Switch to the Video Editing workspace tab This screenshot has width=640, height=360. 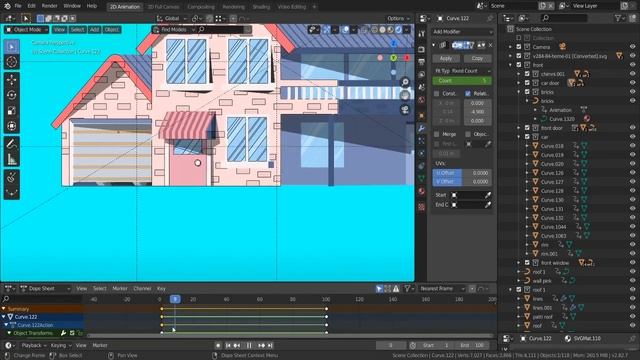[x=291, y=7]
